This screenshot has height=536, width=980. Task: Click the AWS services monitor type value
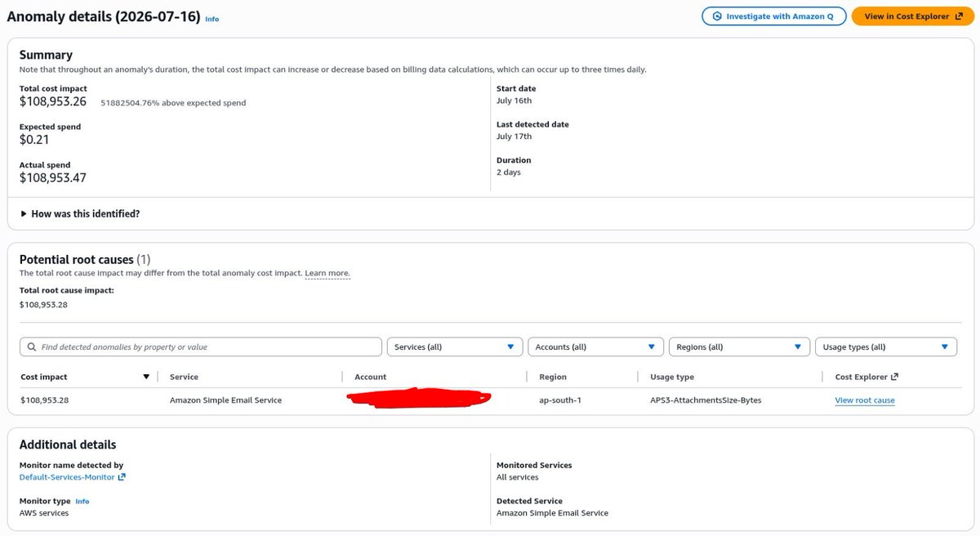(44, 513)
